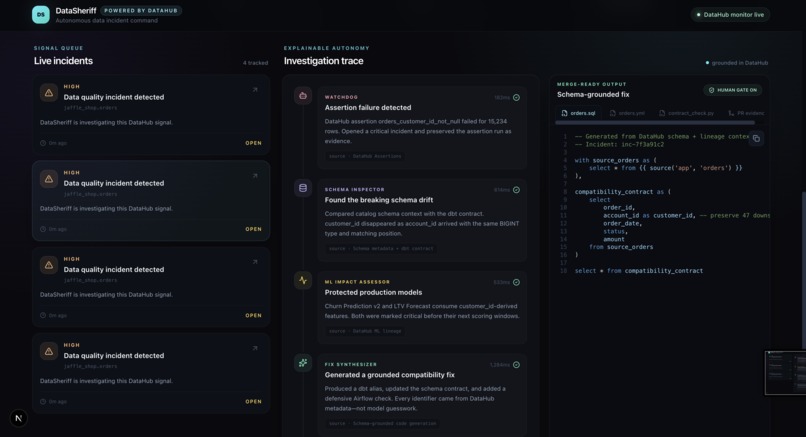This screenshot has height=437, width=806.
Task: Click code line 'from source_orders'
Action: [621, 247]
